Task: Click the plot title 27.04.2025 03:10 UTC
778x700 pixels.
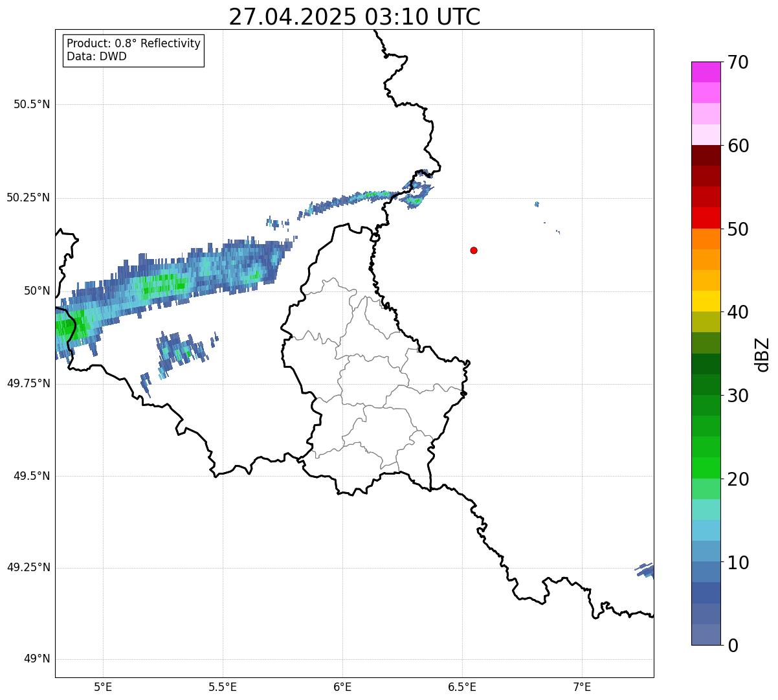Action: (x=355, y=17)
